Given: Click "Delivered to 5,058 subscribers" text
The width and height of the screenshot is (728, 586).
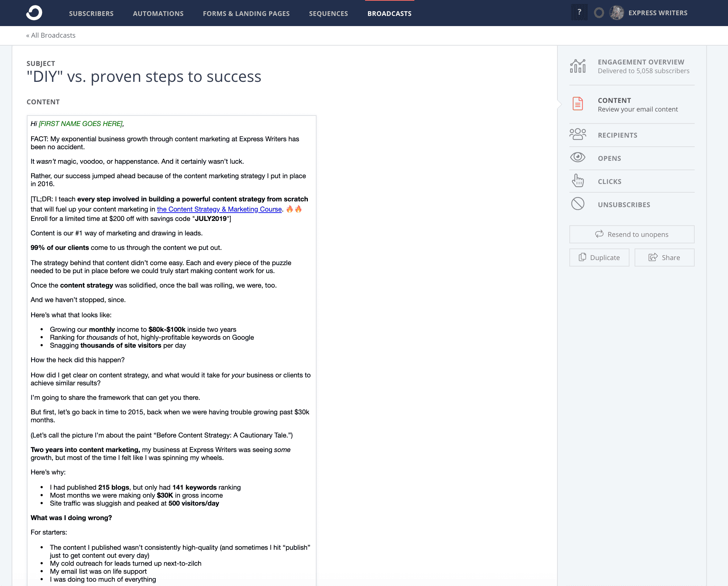Looking at the screenshot, I should click(x=644, y=71).
